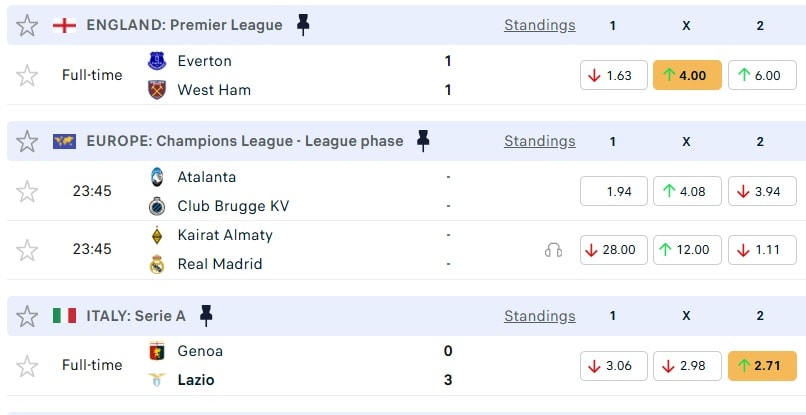Open Champions League Standings link
Image resolution: width=806 pixels, height=415 pixels.
(x=539, y=141)
